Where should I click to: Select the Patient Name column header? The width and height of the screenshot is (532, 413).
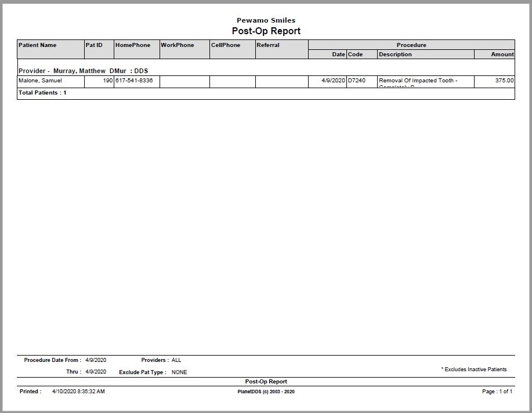pos(37,45)
